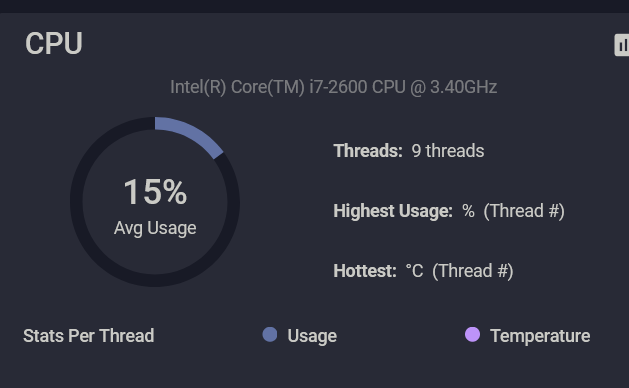The height and width of the screenshot is (388, 629).
Task: Open the Stats Per Thread section heading
Action: [89, 336]
